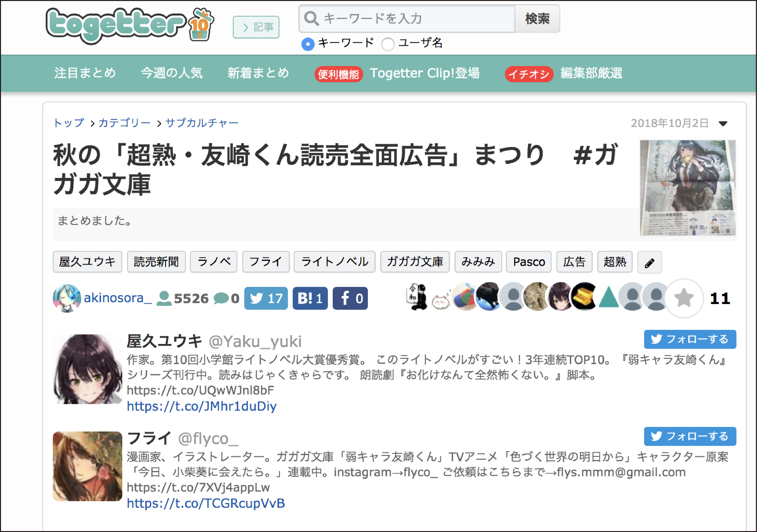Screen dimensions: 757x532
Task: Click the @Yaku_yuki handle
Action: click(255, 341)
